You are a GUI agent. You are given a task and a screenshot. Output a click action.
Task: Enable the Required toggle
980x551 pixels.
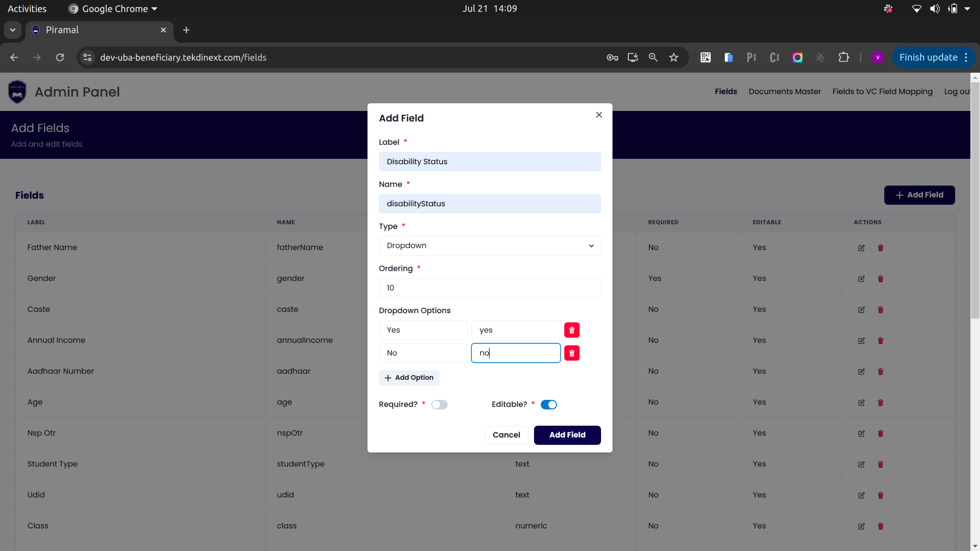(439, 405)
